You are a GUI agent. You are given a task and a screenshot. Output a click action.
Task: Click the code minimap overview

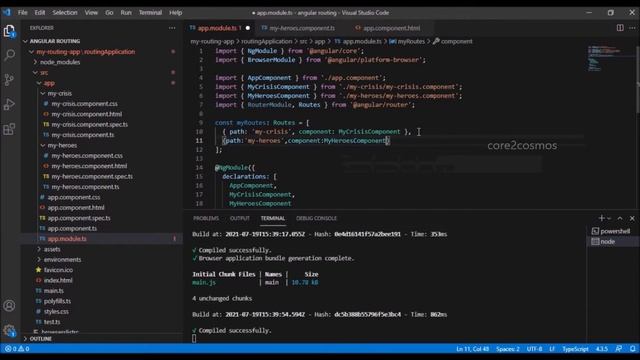click(604, 58)
